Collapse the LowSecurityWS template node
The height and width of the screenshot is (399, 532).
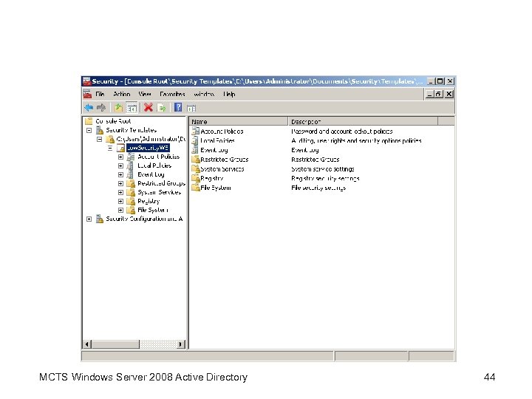pos(110,148)
